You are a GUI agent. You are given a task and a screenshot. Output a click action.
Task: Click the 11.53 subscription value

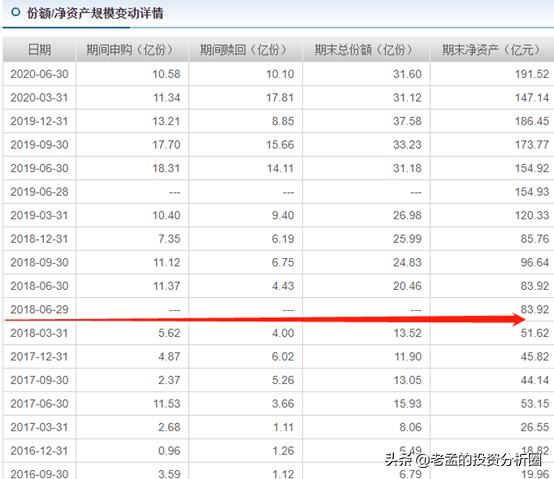pyautogui.click(x=166, y=404)
